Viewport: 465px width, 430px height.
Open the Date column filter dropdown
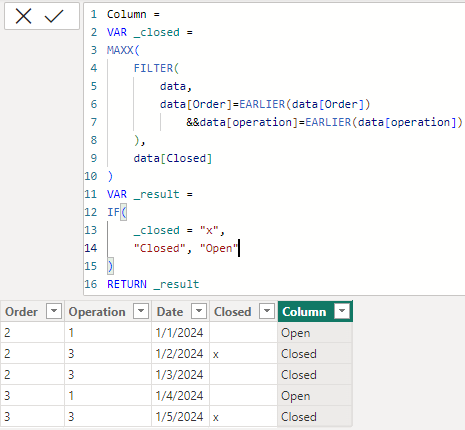click(x=199, y=311)
